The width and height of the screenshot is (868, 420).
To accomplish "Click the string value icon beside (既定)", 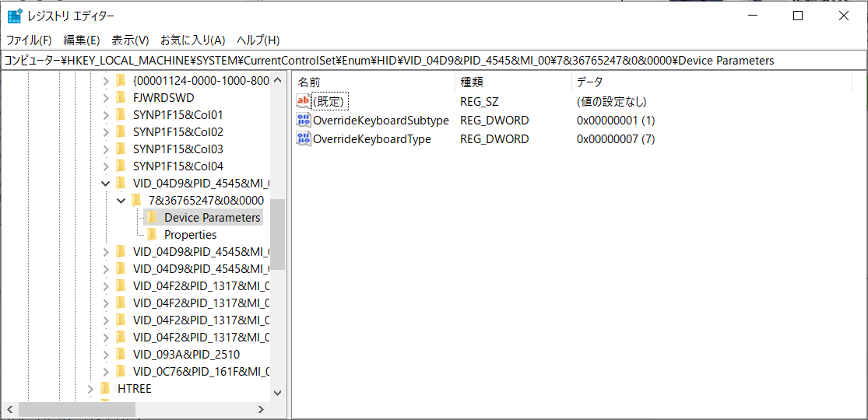I will click(304, 101).
